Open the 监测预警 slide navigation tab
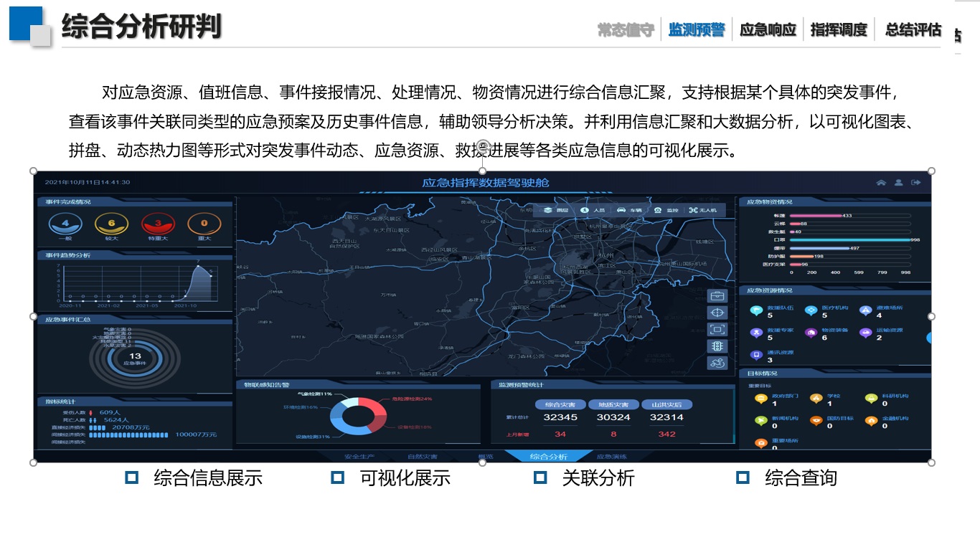 tap(697, 29)
